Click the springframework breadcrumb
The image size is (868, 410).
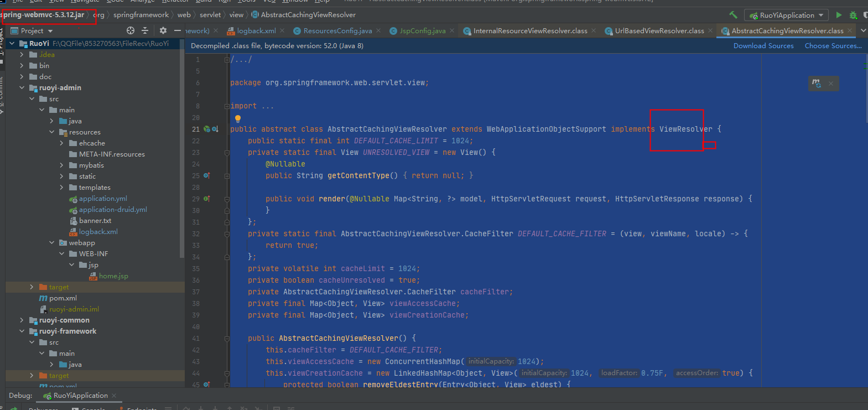point(141,15)
